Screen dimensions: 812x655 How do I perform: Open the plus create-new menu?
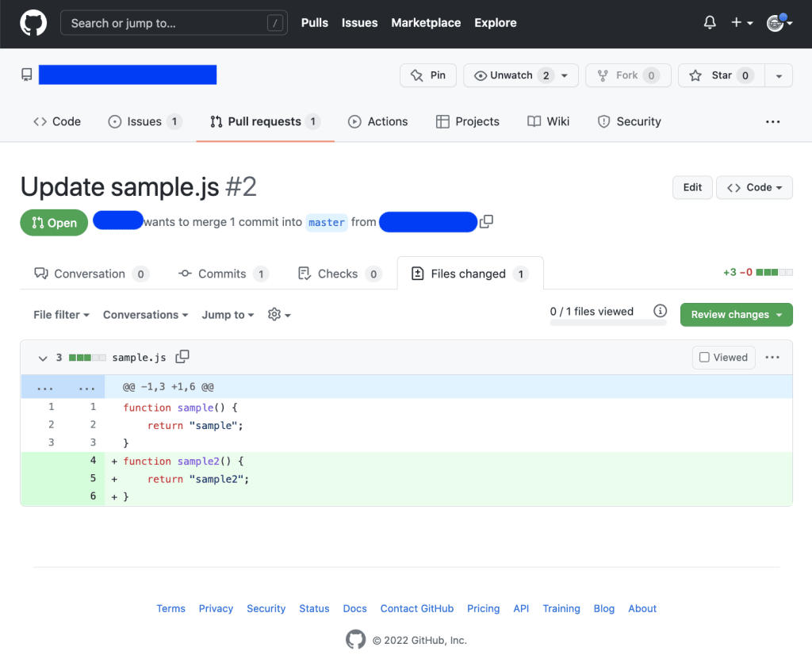(741, 23)
